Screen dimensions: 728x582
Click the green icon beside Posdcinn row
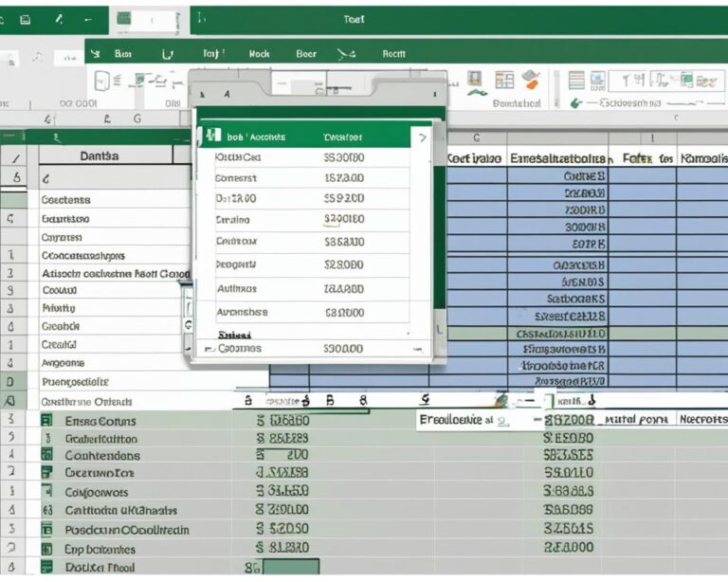point(45,530)
